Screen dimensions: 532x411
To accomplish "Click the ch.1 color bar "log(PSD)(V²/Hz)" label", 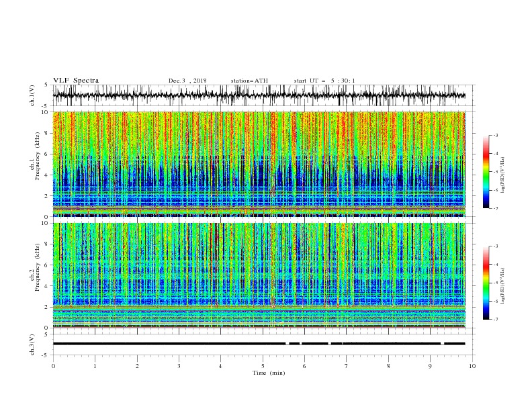I will (x=503, y=175).
